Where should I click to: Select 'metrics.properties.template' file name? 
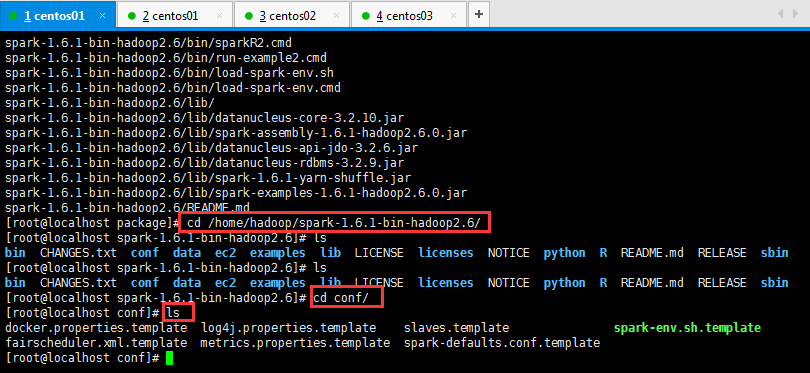[295, 343]
